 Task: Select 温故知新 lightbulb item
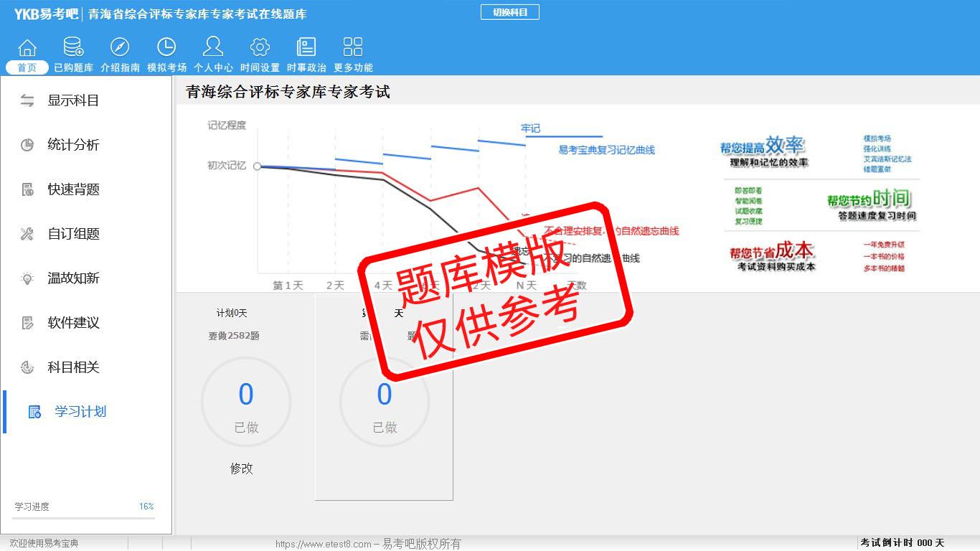point(72,278)
